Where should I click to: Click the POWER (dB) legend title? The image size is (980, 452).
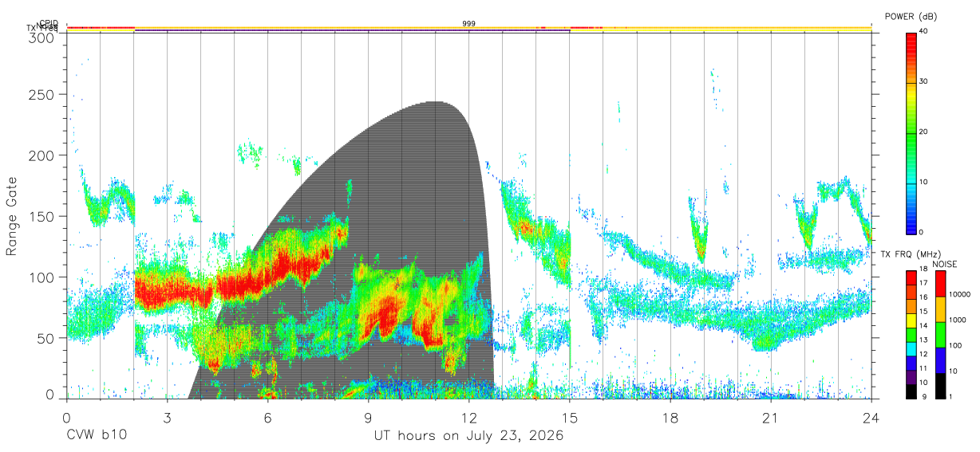tap(911, 16)
